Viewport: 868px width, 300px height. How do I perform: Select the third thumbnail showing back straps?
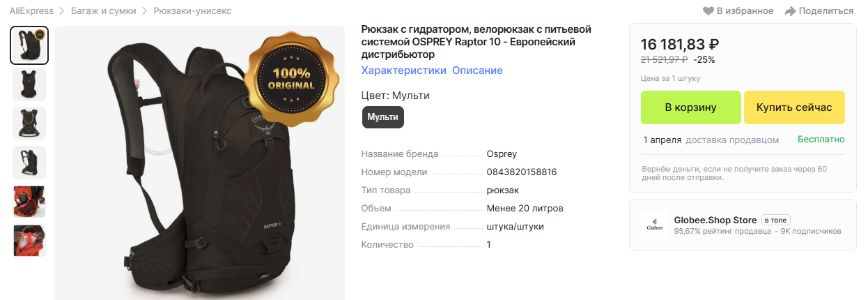pos(29,123)
